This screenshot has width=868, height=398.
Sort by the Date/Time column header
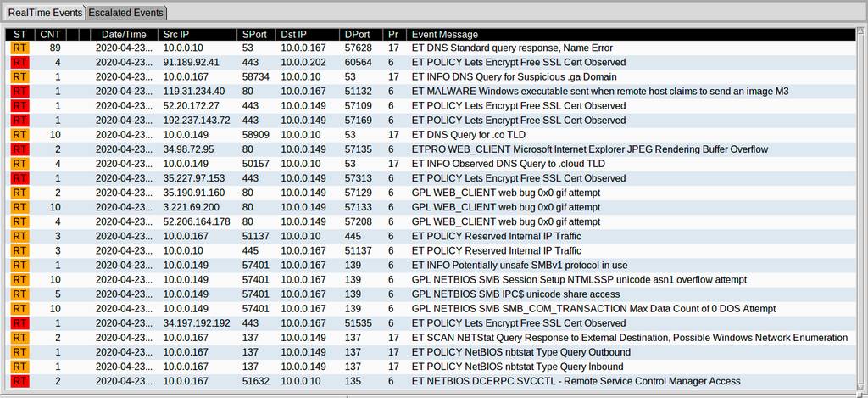[x=124, y=34]
